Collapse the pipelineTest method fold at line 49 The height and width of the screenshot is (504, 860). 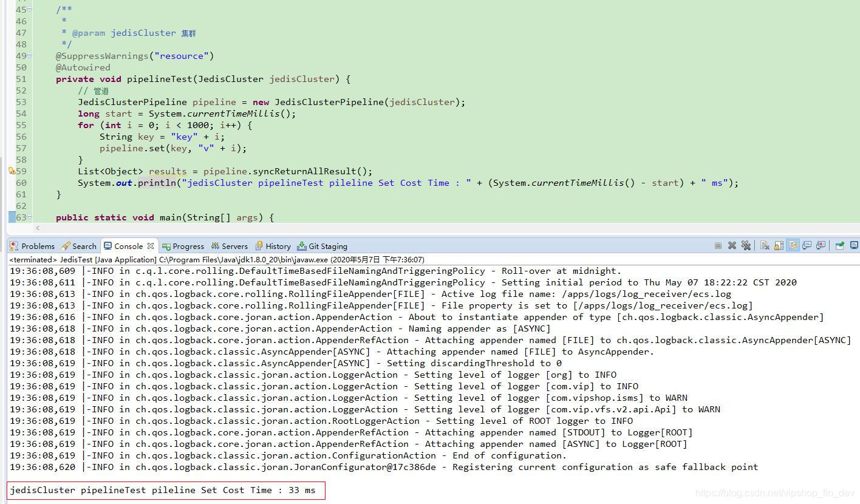tap(30, 56)
